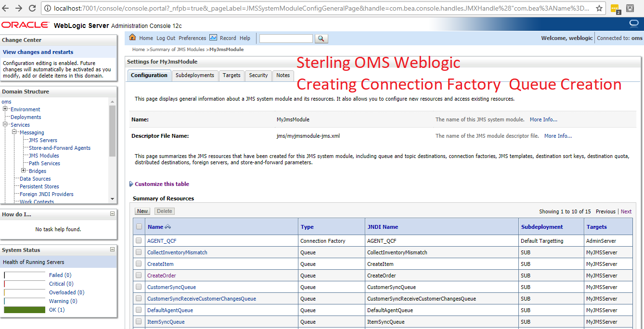Screen dimensions: 644x329
Task: Select the header checkbox to select all resources
Action: (139, 226)
